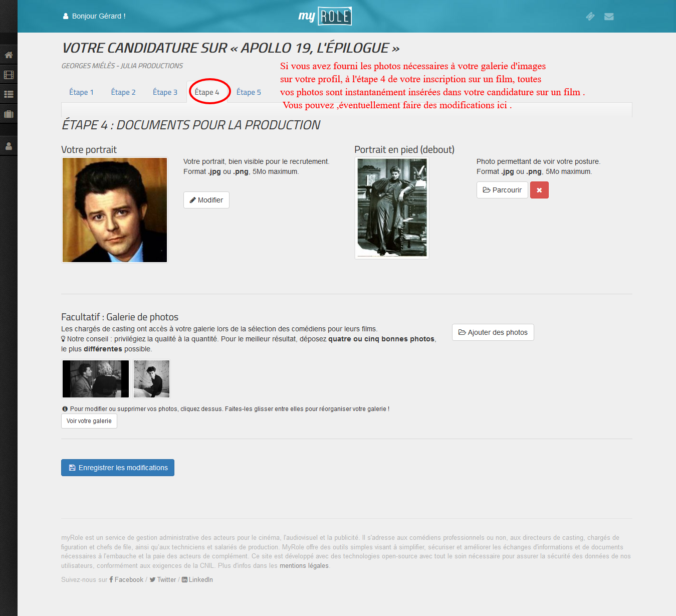Go to the Étape 5 tab

point(249,92)
